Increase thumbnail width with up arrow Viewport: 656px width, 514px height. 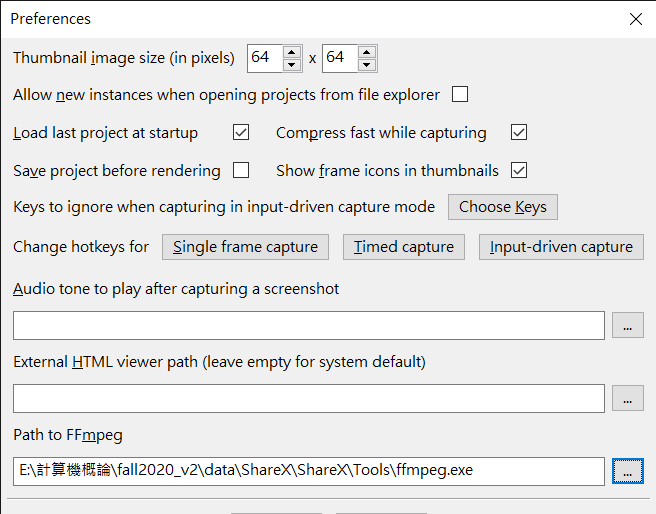tap(292, 52)
